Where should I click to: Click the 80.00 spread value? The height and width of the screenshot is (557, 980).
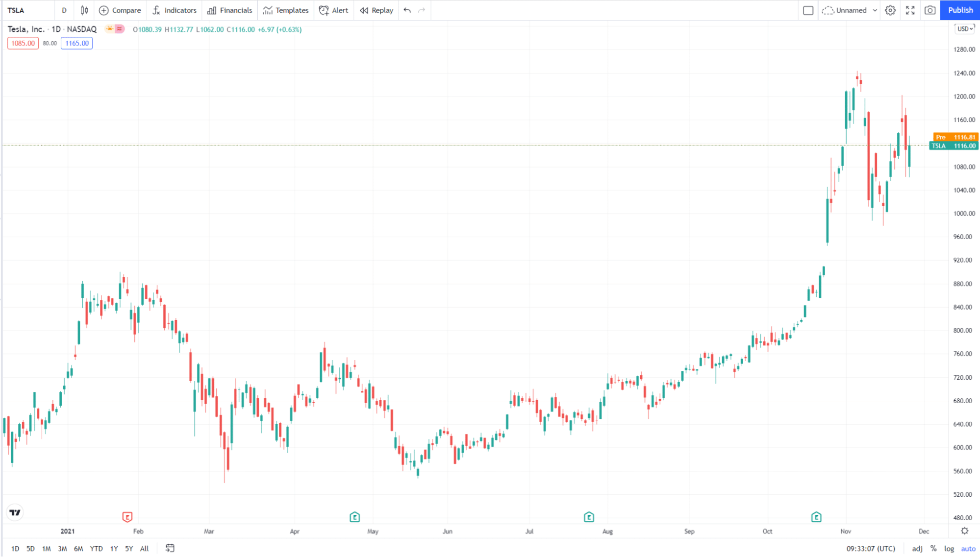point(50,43)
